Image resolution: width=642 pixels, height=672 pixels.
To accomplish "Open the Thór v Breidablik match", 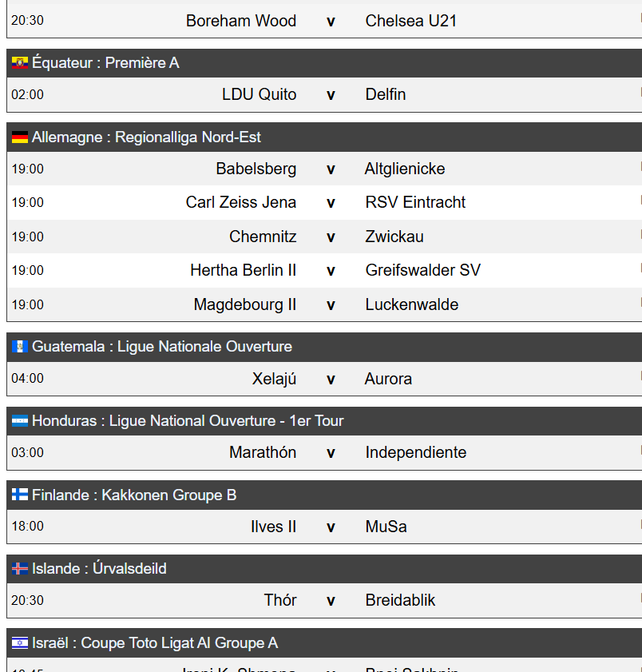I will pos(324,600).
